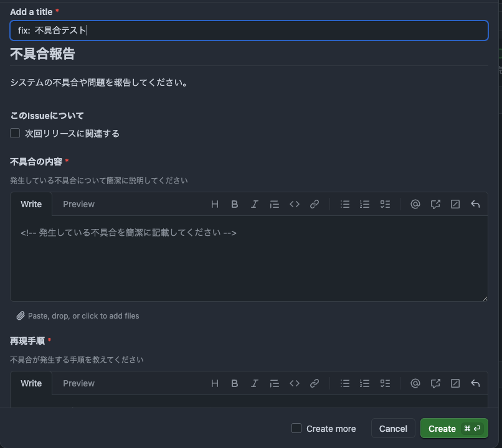Apply Italic in 不具合の内容 editor toolbar

pyautogui.click(x=255, y=204)
